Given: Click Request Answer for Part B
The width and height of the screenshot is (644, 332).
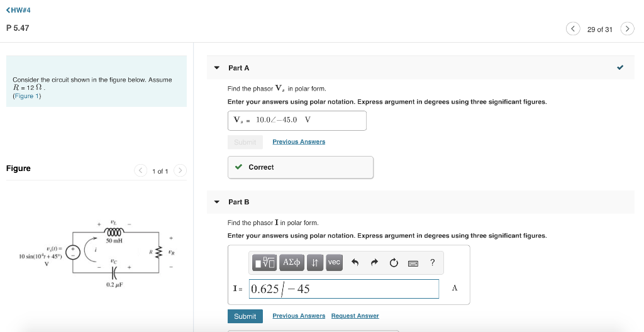Looking at the screenshot, I should click(355, 316).
